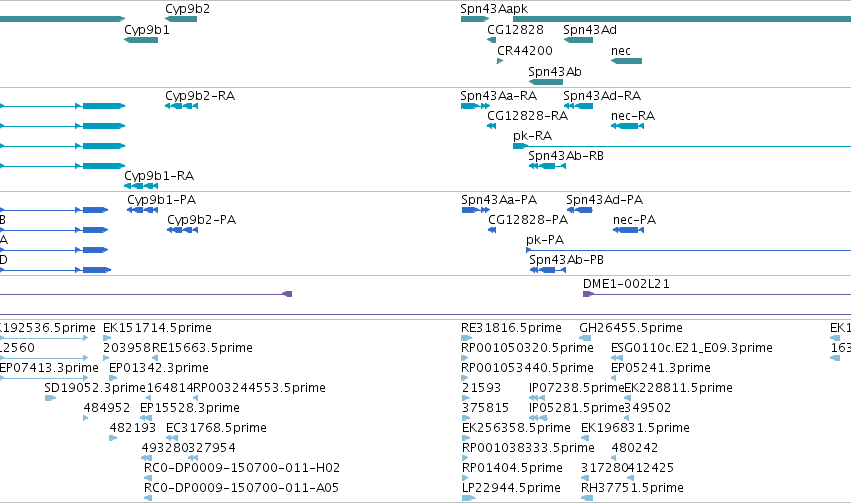
Task: Select the CG12828-PA protein label
Action: pyautogui.click(x=528, y=220)
